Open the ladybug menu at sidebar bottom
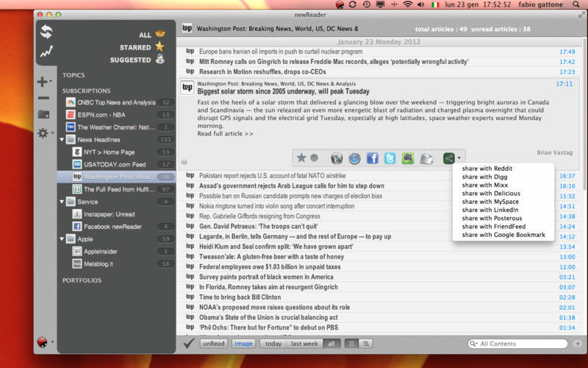The width and height of the screenshot is (588, 368). tap(43, 342)
